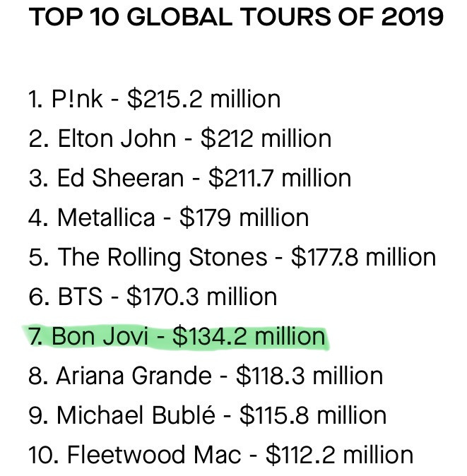Click The Rolling Stones name

coord(162,256)
